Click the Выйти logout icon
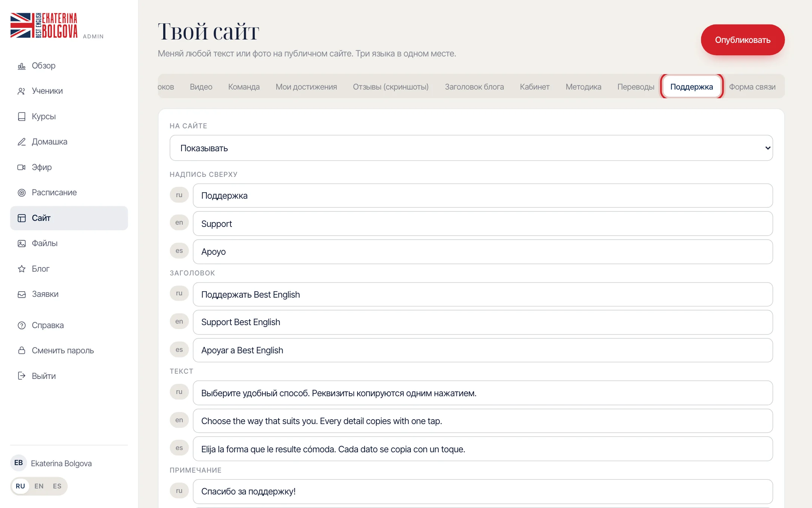 tap(21, 376)
